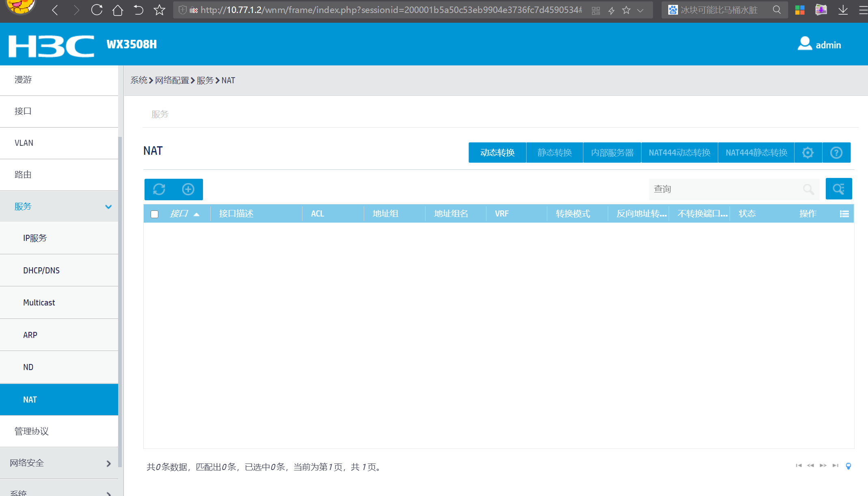Click lightning speed-mode icon
Screen dimensions: 868x496
(x=611, y=11)
